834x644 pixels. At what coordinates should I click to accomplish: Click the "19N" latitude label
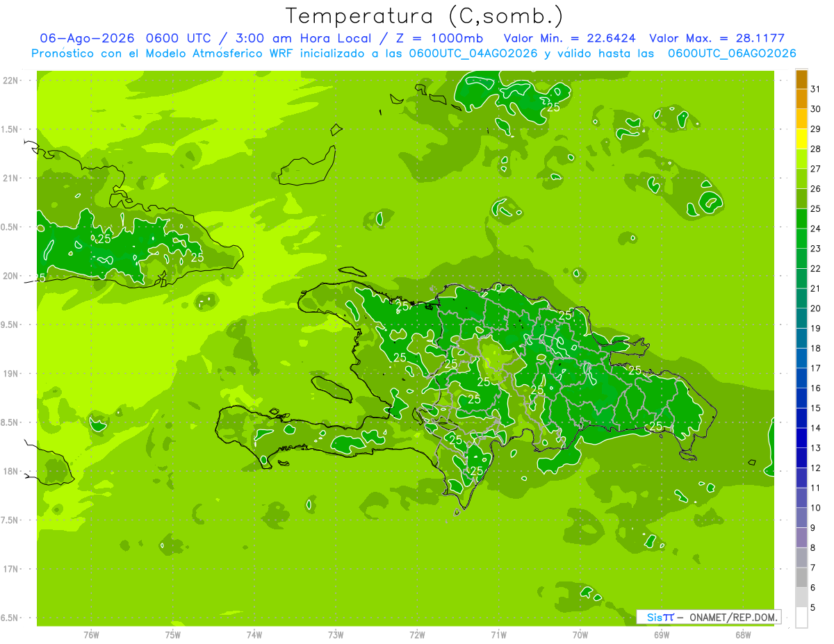(11, 373)
